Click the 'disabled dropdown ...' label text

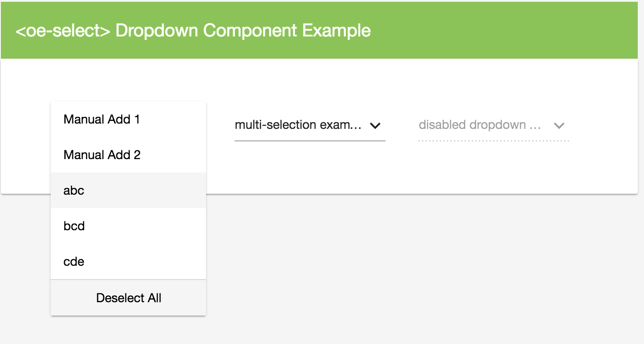point(480,125)
